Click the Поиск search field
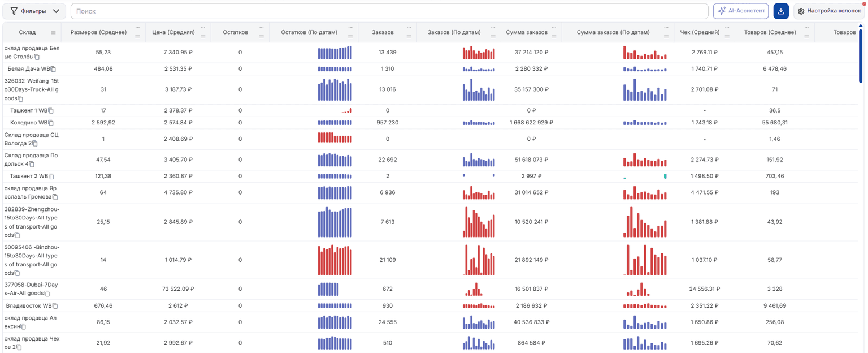The height and width of the screenshot is (353, 868). point(389,11)
